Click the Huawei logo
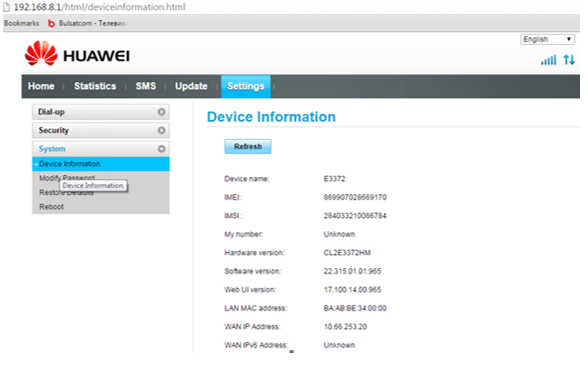The image size is (588, 372). 77,54
